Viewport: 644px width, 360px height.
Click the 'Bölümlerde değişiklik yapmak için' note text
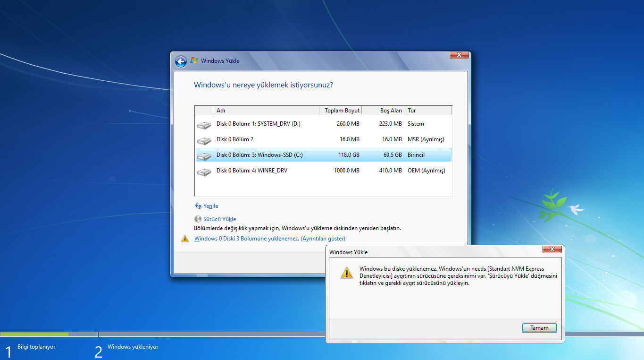click(298, 228)
